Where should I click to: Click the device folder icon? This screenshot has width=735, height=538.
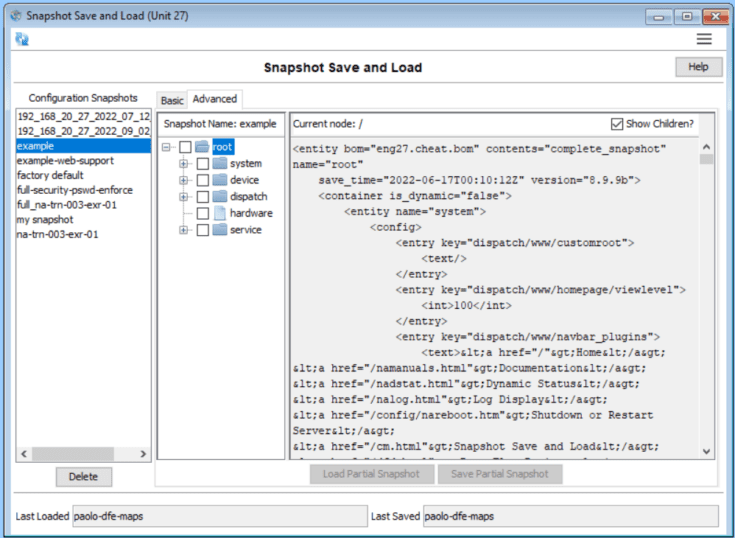(x=219, y=179)
